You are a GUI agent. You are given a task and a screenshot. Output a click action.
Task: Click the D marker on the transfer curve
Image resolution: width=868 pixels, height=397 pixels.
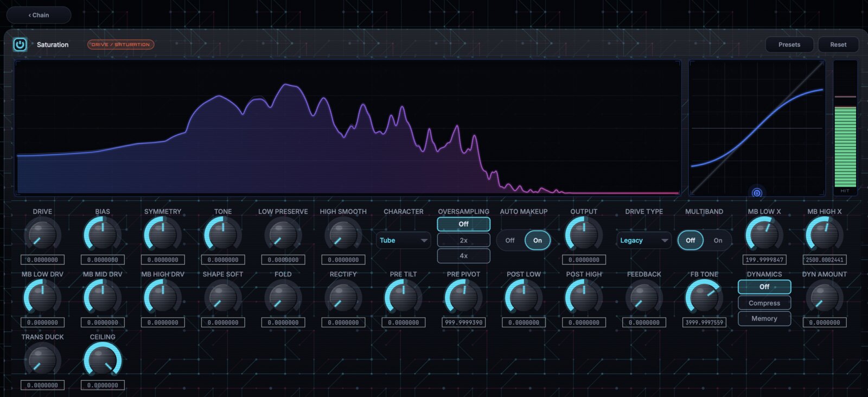tap(757, 193)
